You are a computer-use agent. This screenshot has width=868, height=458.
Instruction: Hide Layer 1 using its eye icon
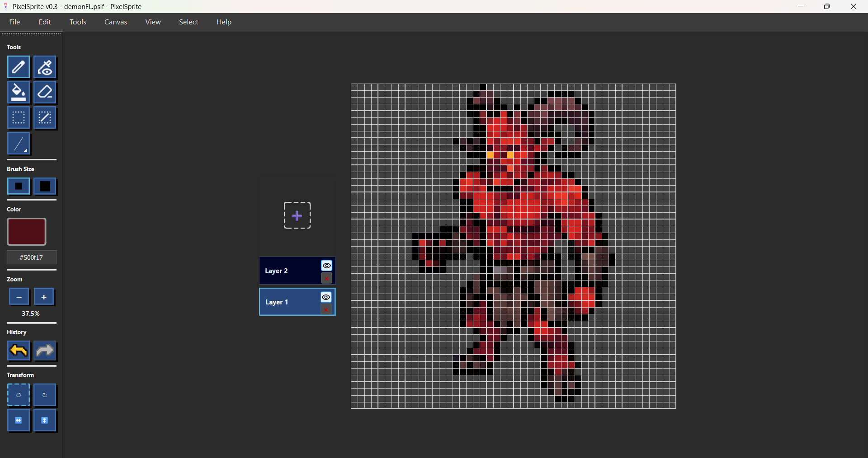pyautogui.click(x=326, y=297)
